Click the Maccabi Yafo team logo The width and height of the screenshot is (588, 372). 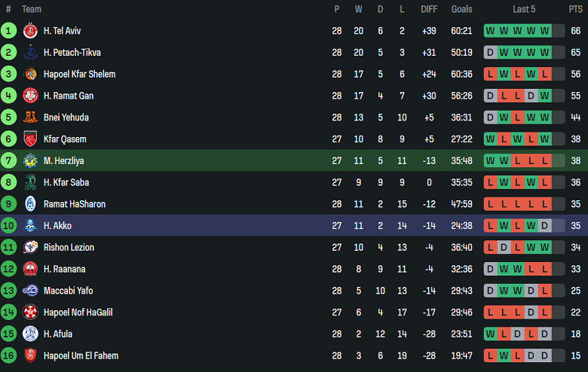click(30, 291)
